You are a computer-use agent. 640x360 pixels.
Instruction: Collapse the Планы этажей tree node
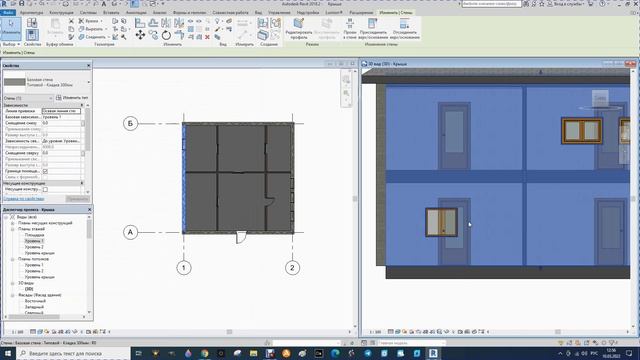pos(13,229)
